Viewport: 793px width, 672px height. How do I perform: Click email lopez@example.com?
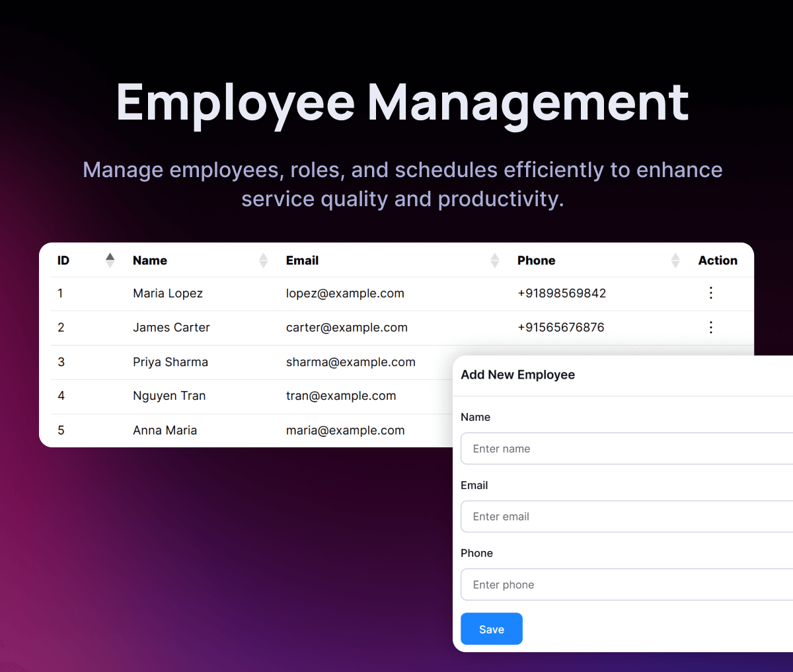pos(345,293)
